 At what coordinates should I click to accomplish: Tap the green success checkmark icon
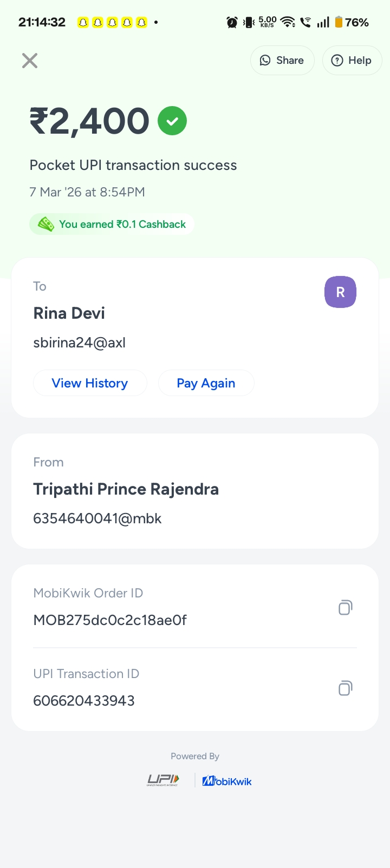click(172, 121)
